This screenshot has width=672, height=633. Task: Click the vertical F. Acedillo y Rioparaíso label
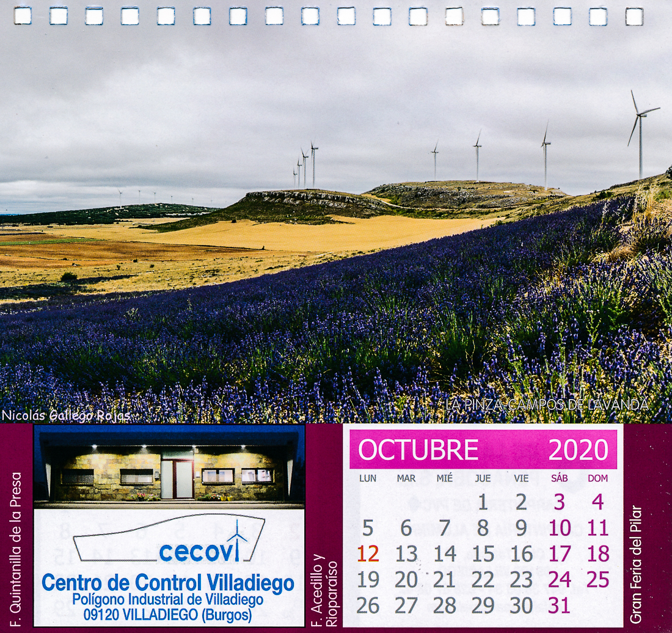tap(324, 590)
